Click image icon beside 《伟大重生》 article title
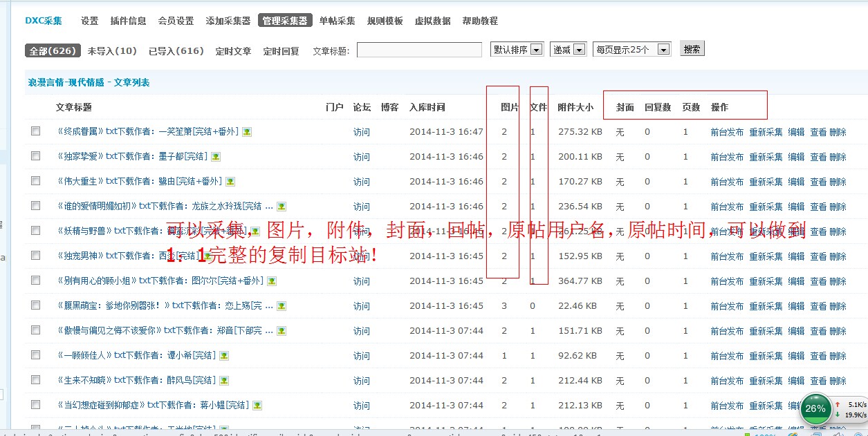868x436 pixels. [x=230, y=182]
